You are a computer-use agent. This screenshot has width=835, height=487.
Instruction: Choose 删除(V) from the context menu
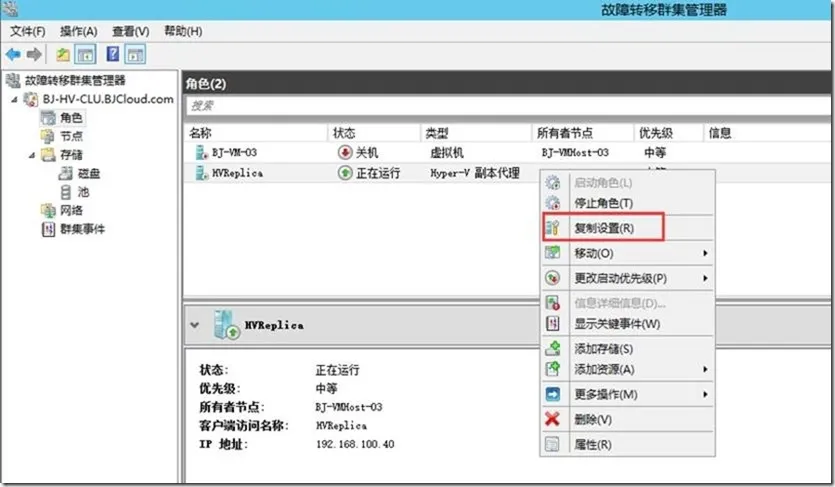pos(628,419)
